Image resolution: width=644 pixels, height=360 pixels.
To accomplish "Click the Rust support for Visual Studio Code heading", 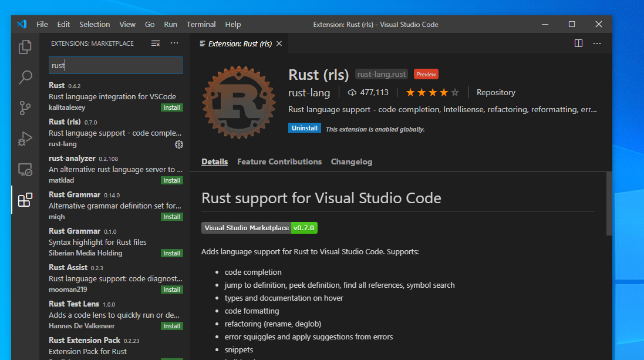I will point(321,198).
